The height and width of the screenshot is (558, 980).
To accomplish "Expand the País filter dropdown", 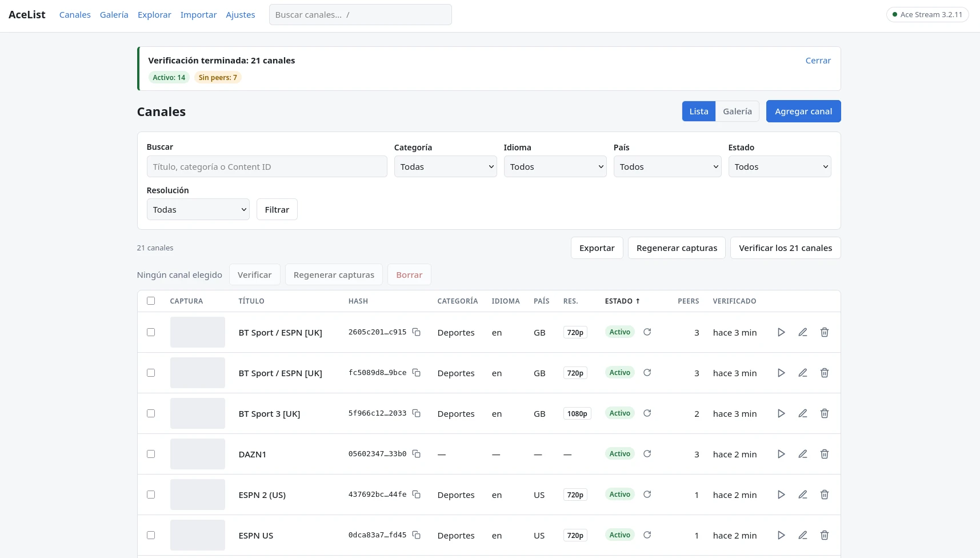I will pos(667,166).
